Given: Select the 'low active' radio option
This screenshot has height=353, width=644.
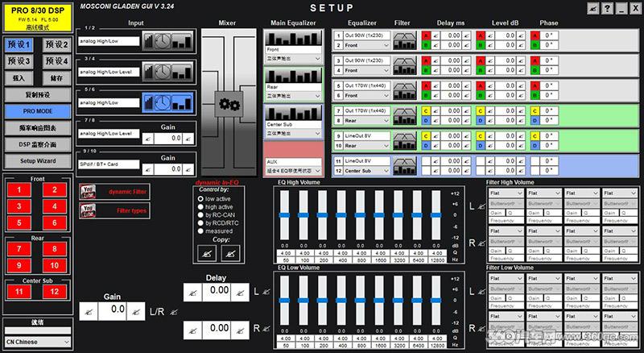Looking at the screenshot, I should pos(200,199).
